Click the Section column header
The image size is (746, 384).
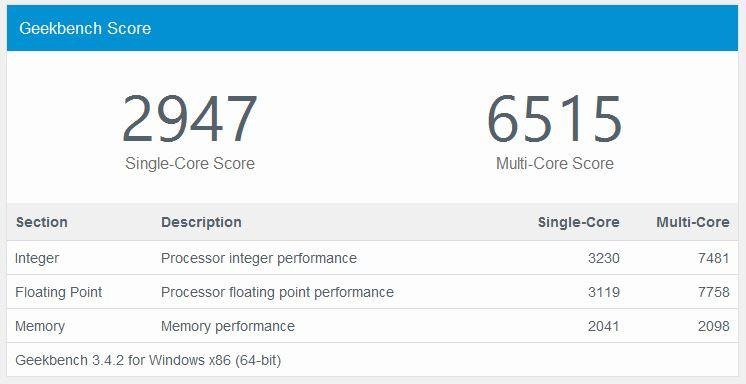[x=42, y=222]
